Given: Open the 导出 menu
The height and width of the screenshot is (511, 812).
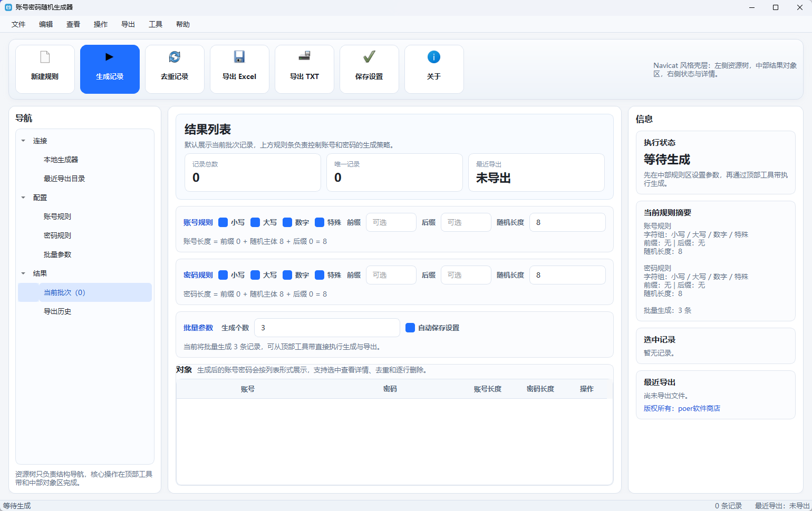Looking at the screenshot, I should pyautogui.click(x=128, y=24).
